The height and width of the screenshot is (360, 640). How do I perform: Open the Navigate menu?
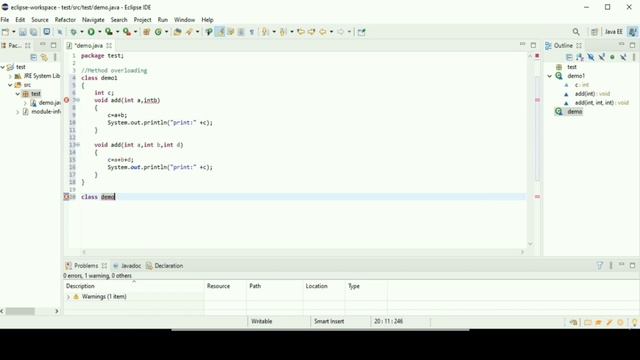point(93,20)
